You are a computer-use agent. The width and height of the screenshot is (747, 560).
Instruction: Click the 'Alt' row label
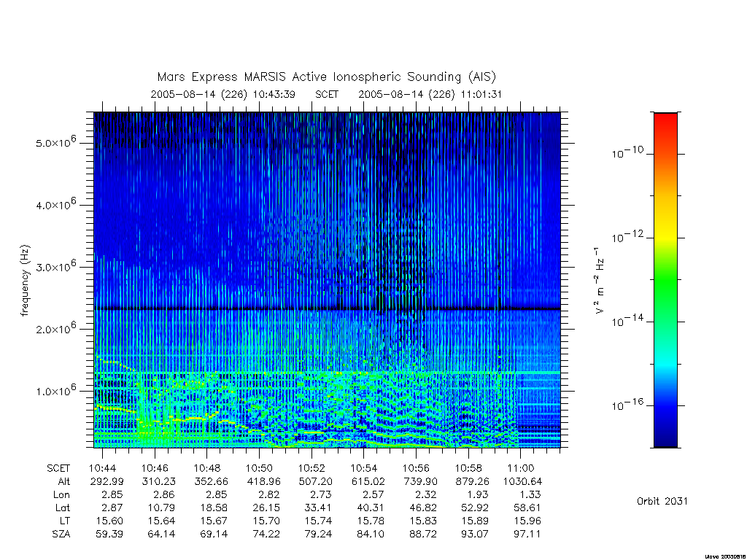point(64,481)
